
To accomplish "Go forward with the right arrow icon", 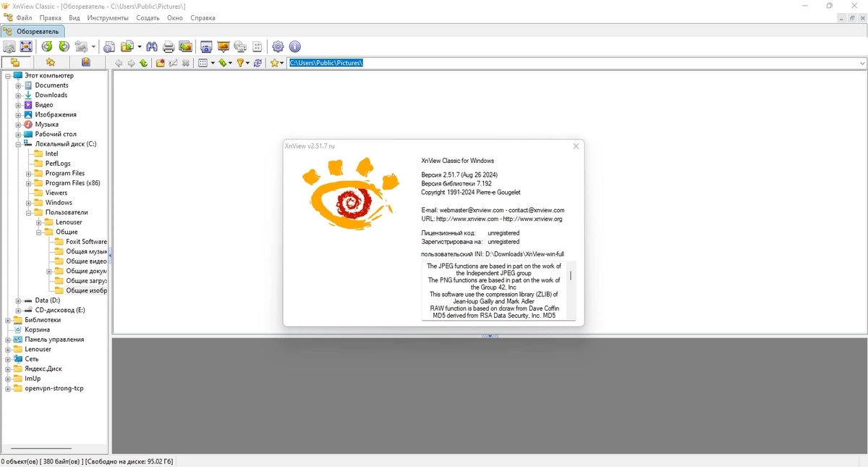I will click(131, 63).
